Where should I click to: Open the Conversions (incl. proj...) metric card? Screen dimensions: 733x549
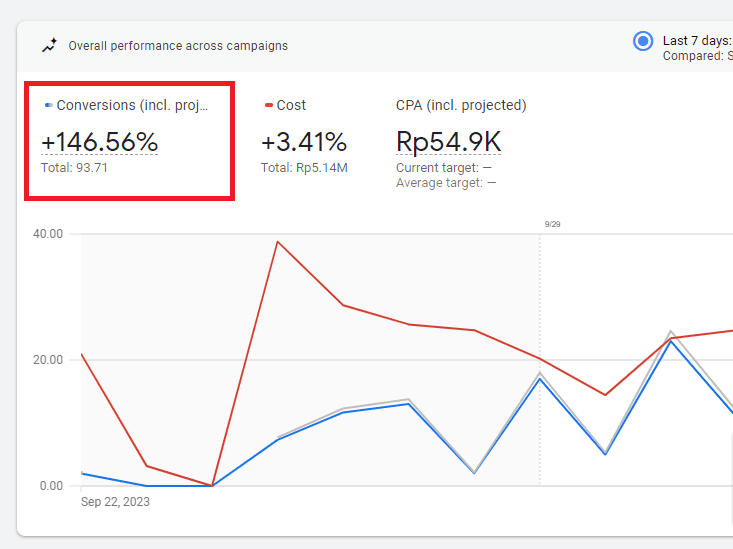131,141
